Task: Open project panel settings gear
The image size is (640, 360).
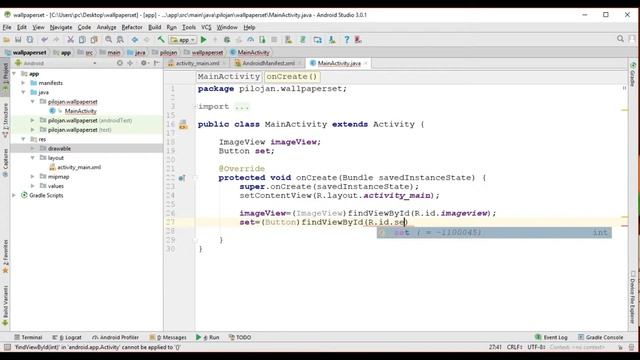Action: 144,63
